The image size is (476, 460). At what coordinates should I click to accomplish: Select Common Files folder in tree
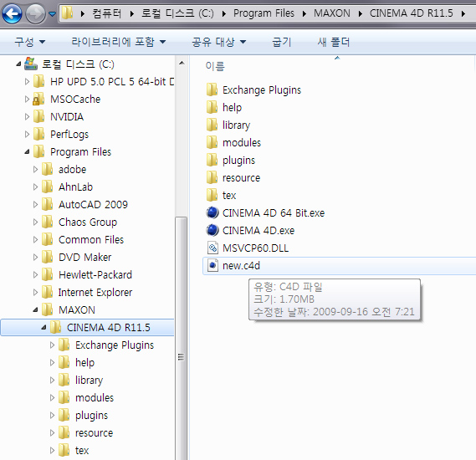[x=91, y=240]
